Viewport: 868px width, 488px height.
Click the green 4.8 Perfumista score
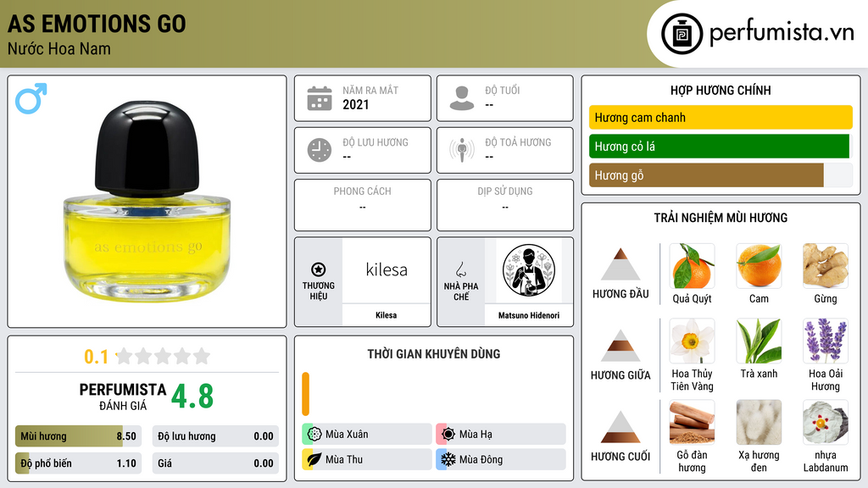(192, 396)
